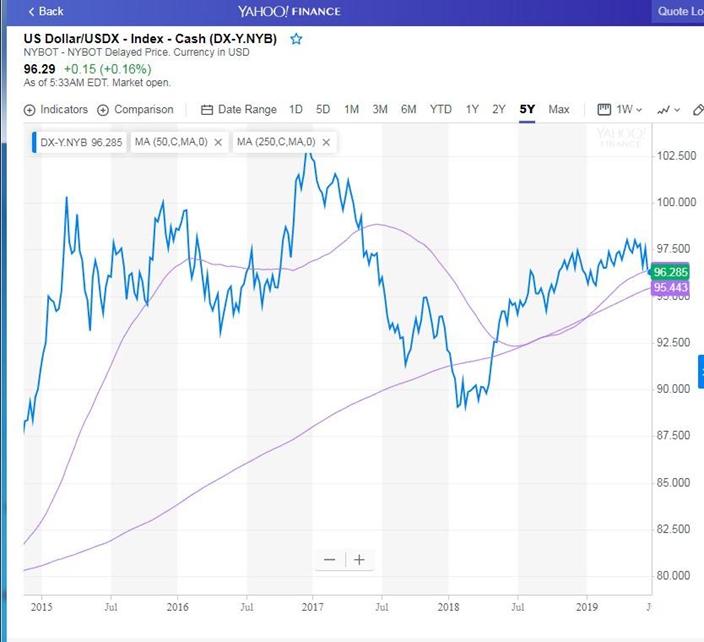Add DX-Y.NYB to watchlist with star icon

tap(296, 39)
